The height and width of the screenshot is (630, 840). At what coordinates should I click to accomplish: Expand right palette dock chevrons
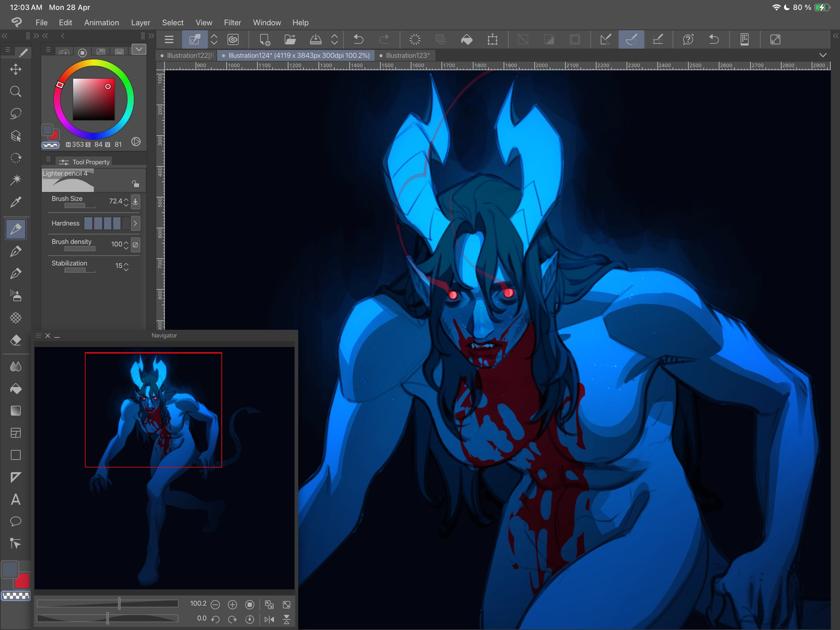tap(835, 36)
